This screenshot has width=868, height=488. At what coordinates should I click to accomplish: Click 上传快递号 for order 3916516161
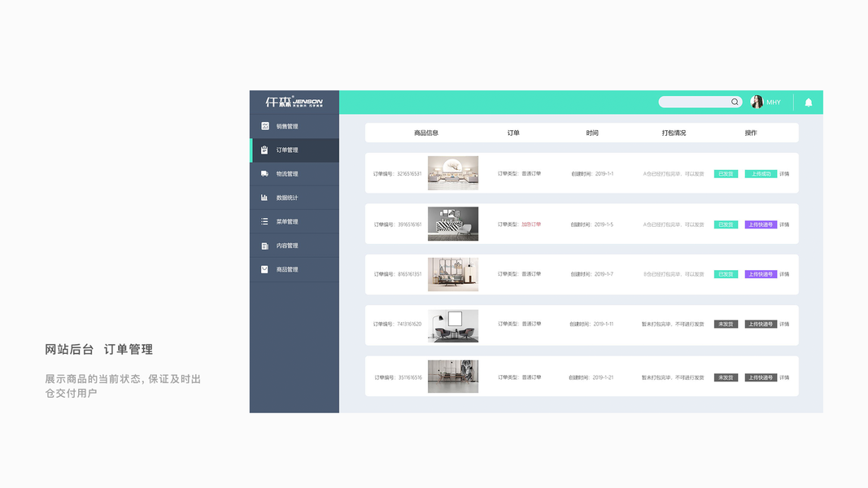click(761, 224)
